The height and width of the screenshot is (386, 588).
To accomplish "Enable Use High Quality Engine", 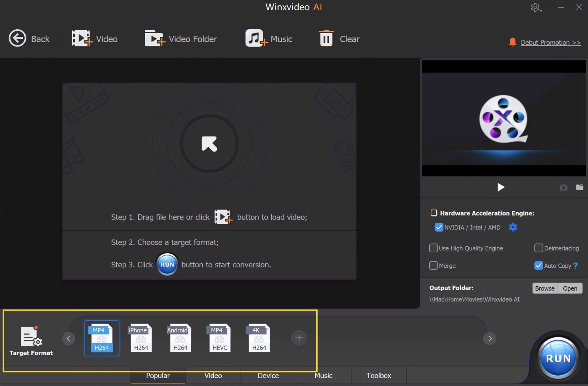I will (433, 248).
